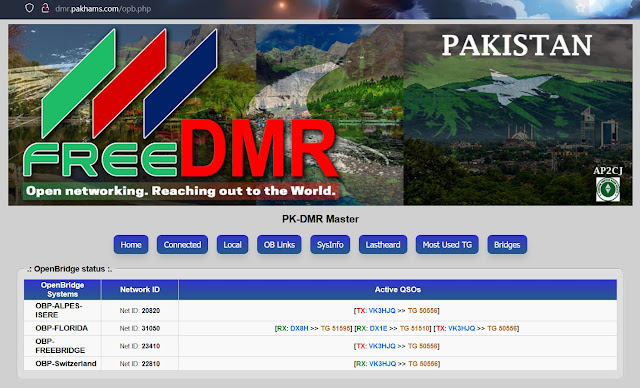The image size is (640, 388).
Task: Click the shield tracking protection icon
Action: click(29, 8)
